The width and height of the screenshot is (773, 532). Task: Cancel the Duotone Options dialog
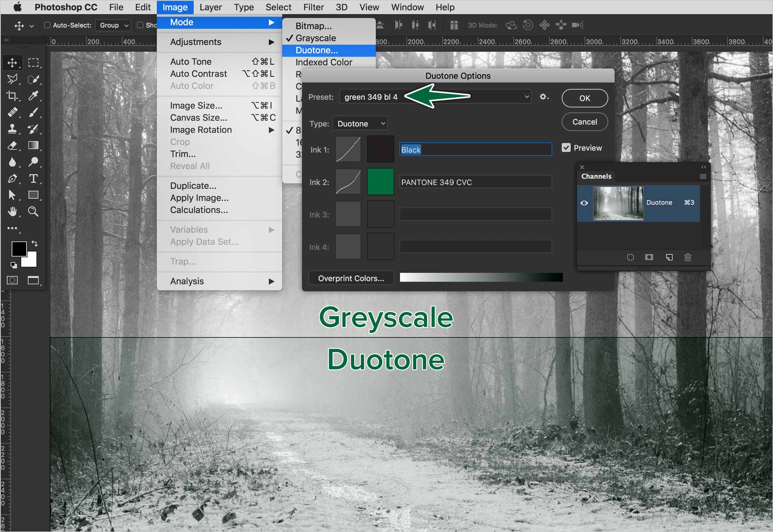click(x=584, y=122)
